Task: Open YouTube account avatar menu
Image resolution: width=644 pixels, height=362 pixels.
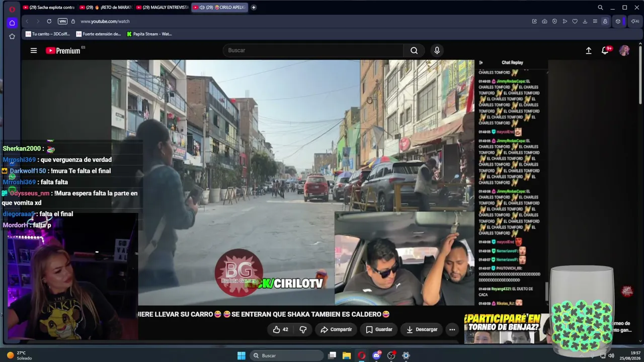Action: [x=624, y=50]
